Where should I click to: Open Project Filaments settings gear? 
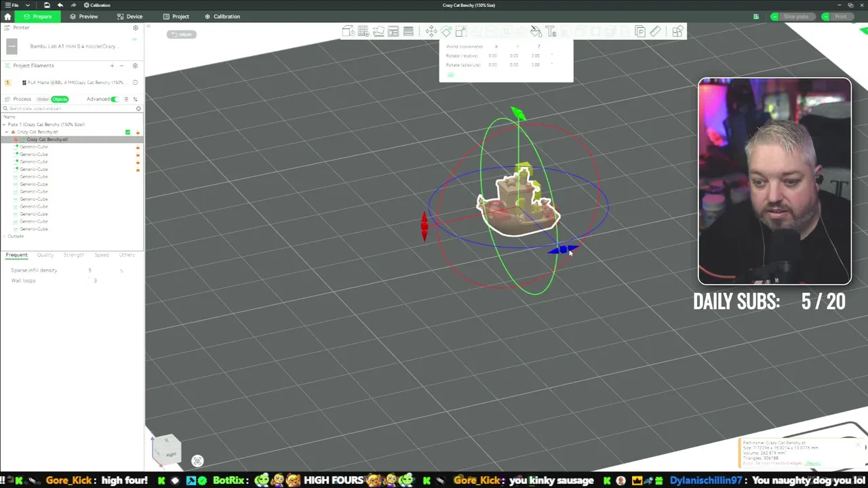click(135, 66)
